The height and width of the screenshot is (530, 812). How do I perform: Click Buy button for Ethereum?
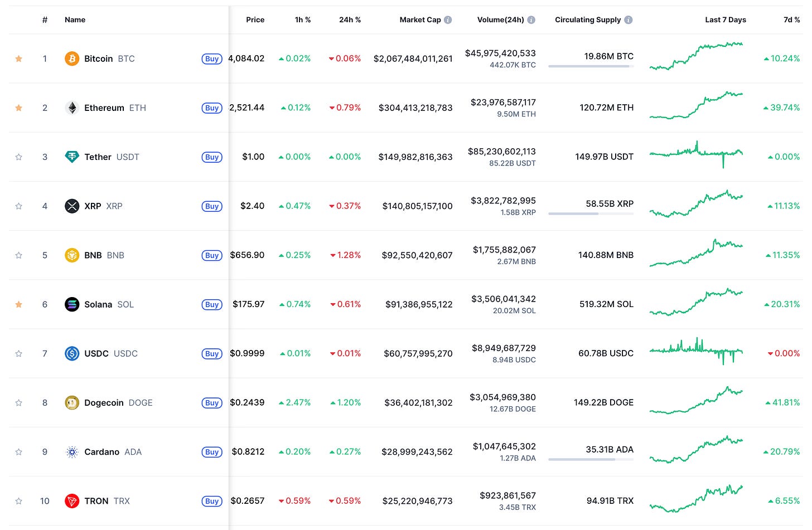212,108
